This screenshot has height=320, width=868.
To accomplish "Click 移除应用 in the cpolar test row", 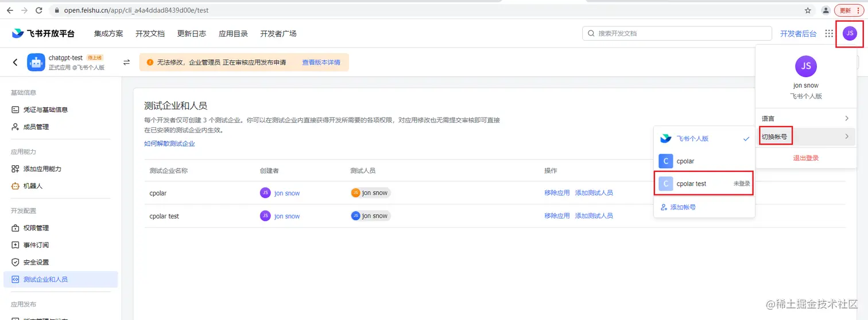I will 557,216.
